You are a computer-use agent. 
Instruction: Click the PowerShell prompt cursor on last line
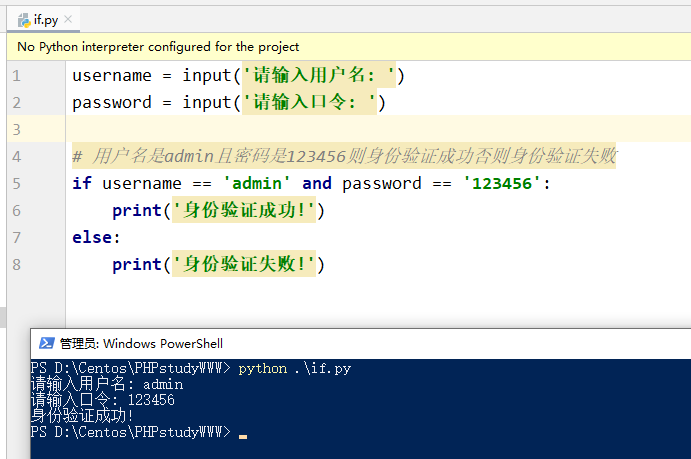(x=243, y=437)
